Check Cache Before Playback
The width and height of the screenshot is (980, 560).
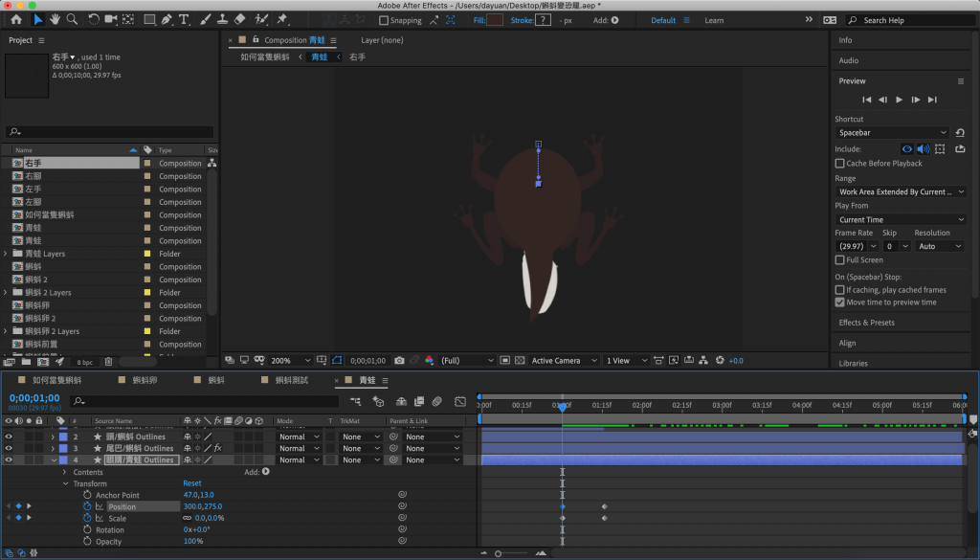click(x=840, y=164)
